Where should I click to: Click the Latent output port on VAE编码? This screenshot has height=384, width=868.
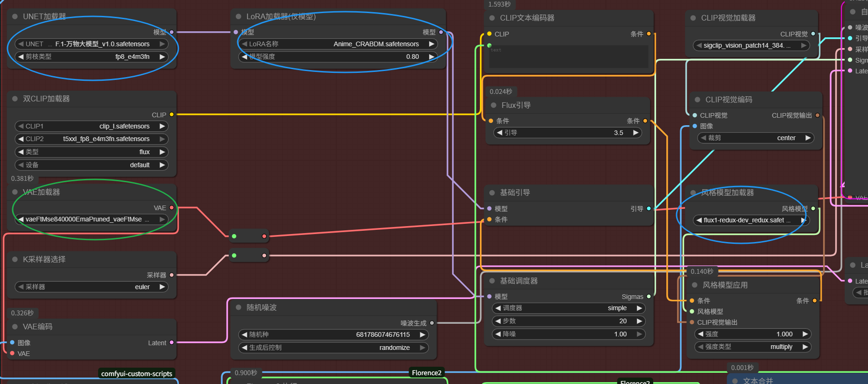coord(171,342)
